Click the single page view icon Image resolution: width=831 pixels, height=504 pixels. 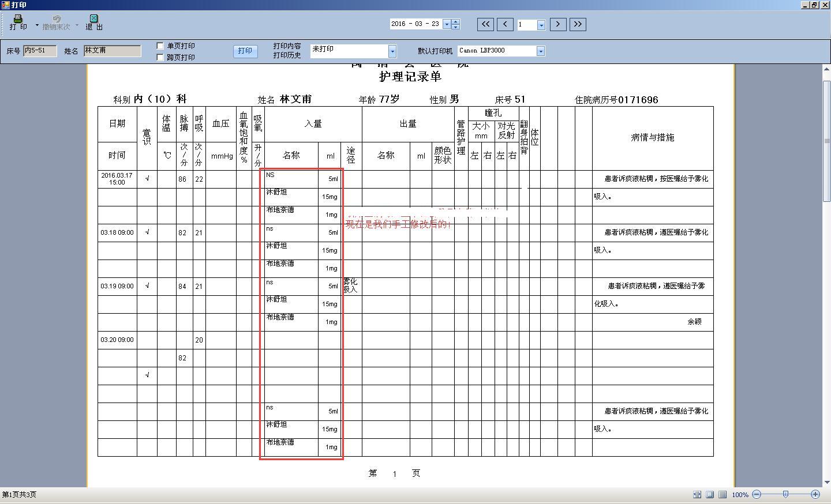[710, 495]
